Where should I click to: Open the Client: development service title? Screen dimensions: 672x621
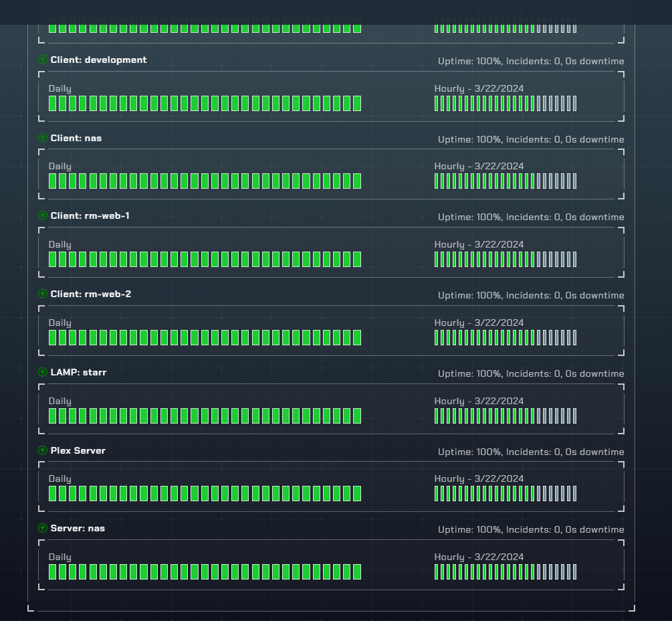click(98, 60)
